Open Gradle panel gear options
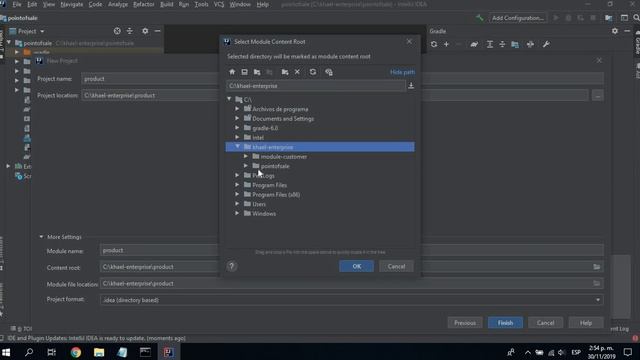The width and height of the screenshot is (640, 360). (x=615, y=31)
